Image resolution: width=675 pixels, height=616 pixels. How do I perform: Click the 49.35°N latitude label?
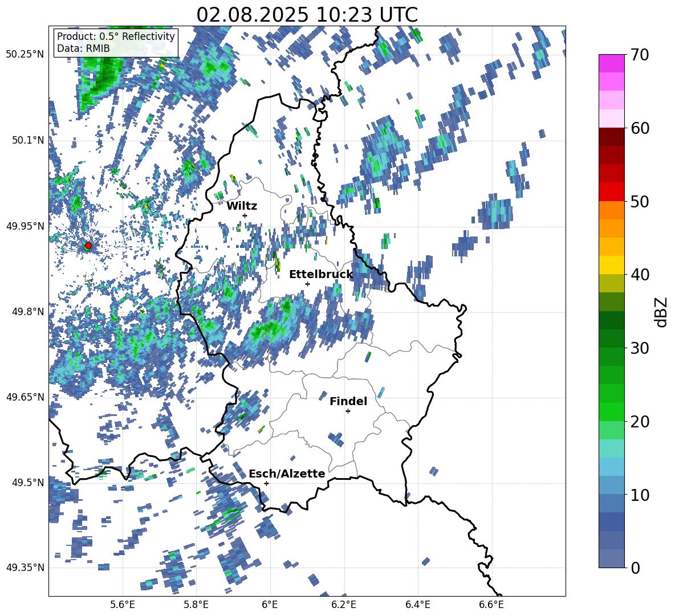click(x=25, y=568)
